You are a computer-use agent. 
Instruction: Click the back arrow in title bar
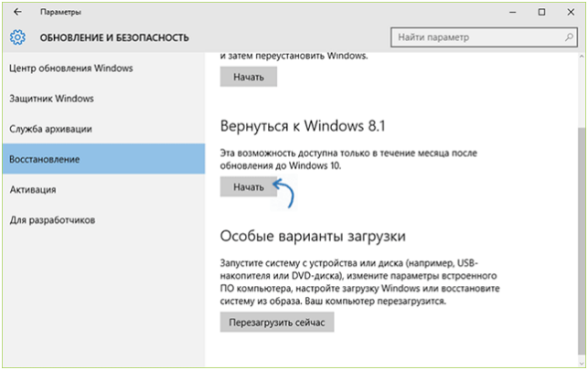pyautogui.click(x=17, y=12)
